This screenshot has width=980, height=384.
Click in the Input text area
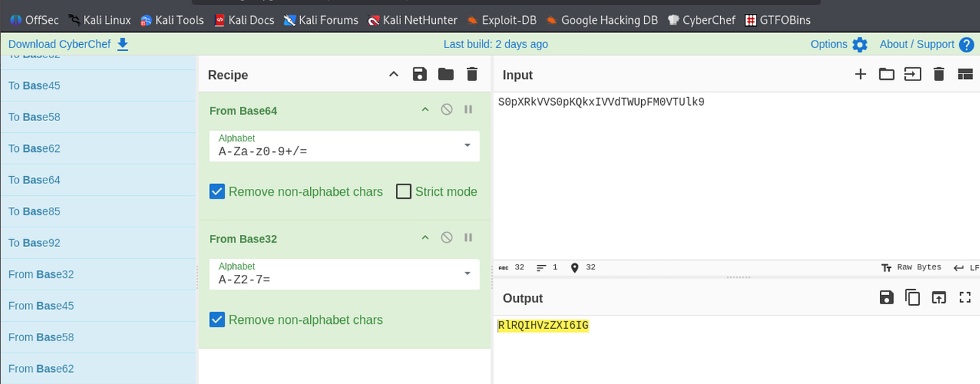pos(736,175)
